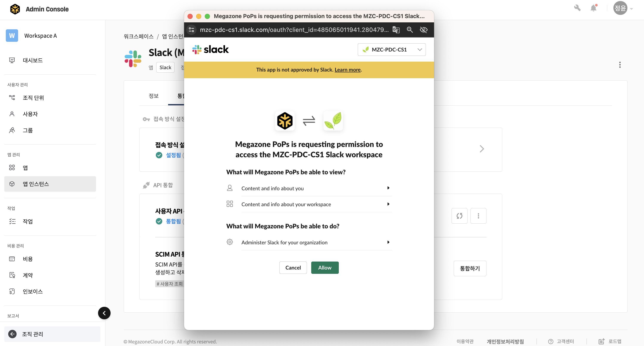Open the Learn more link
This screenshot has height=346, width=644.
(347, 70)
